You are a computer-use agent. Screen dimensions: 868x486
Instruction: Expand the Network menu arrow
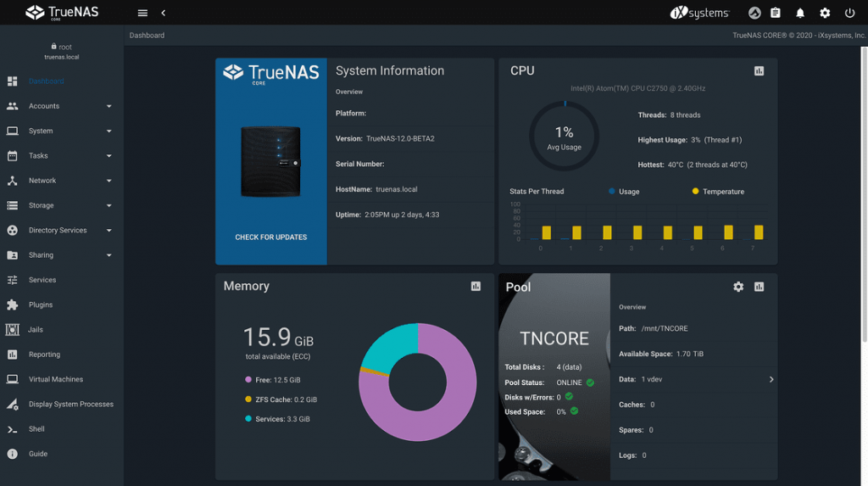point(109,181)
